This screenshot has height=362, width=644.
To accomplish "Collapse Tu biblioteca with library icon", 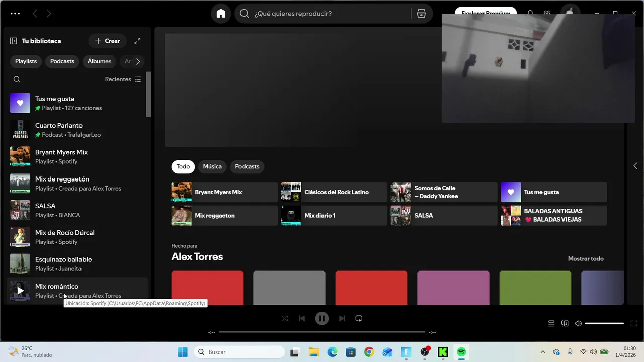I will (x=14, y=41).
